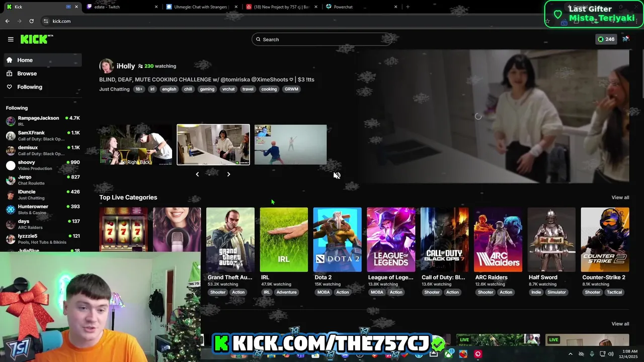Show the next featured stream
The image size is (644, 362).
click(x=228, y=174)
